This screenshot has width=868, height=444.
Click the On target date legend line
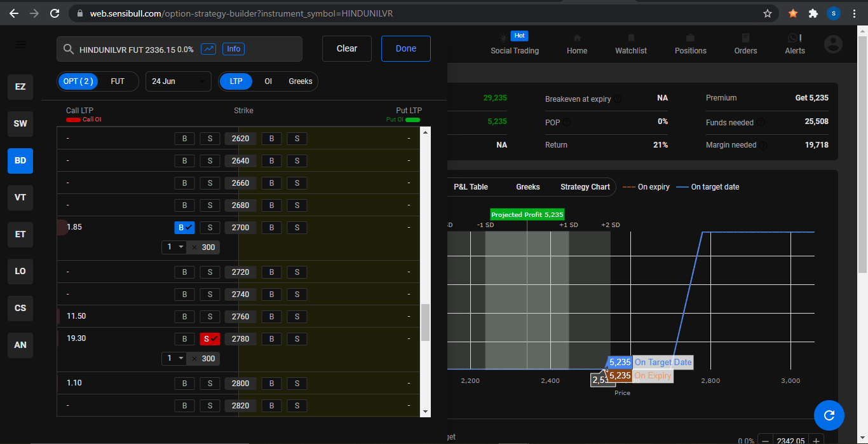pyautogui.click(x=707, y=187)
